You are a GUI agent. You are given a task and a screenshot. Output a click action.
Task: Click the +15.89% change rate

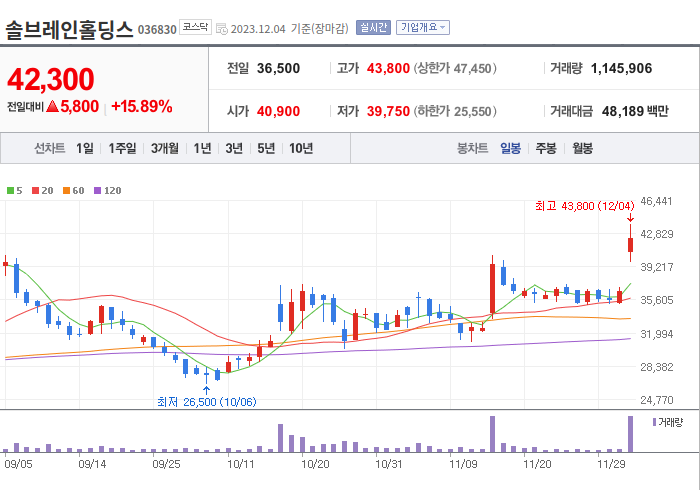tap(142, 106)
